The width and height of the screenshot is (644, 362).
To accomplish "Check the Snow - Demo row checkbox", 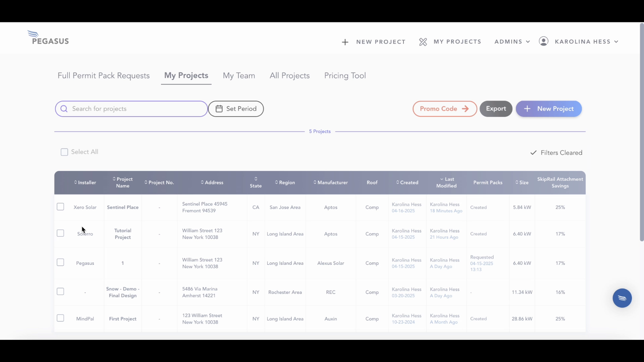I will point(60,292).
